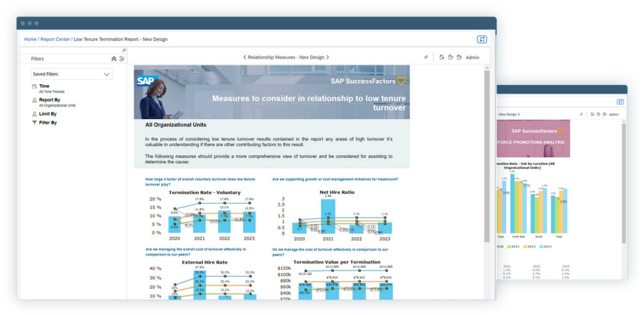This screenshot has width=644, height=315.
Task: Click the first export icon in the back window
Action: pyautogui.click(x=592, y=114)
